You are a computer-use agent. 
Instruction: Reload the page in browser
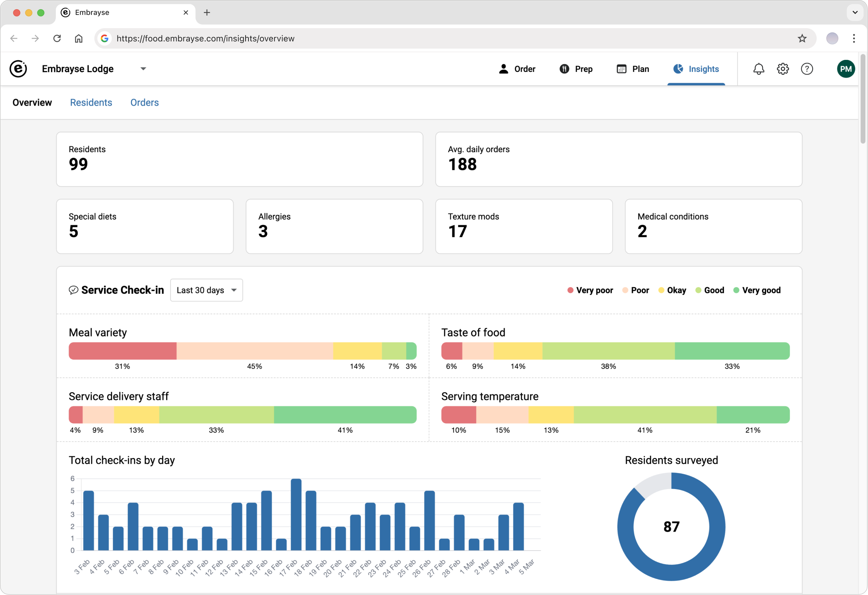[x=57, y=39]
